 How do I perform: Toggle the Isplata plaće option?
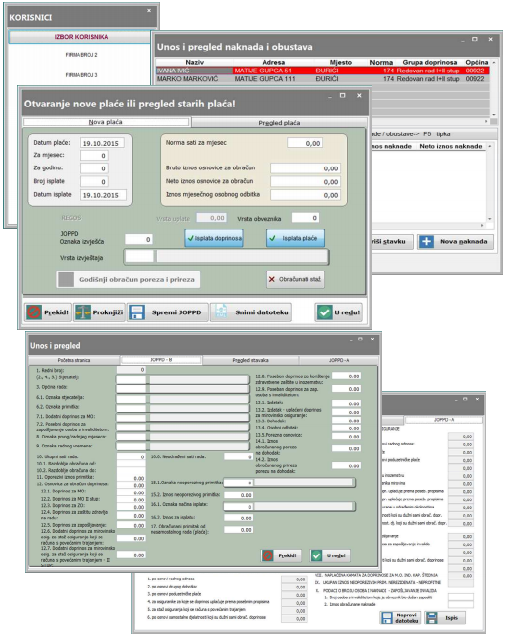pyautogui.click(x=295, y=238)
